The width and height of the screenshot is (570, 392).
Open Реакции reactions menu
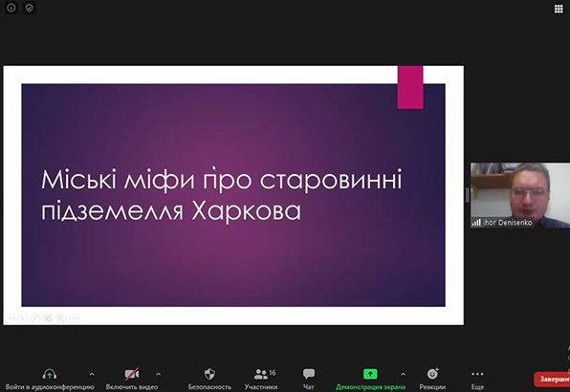[x=432, y=380]
